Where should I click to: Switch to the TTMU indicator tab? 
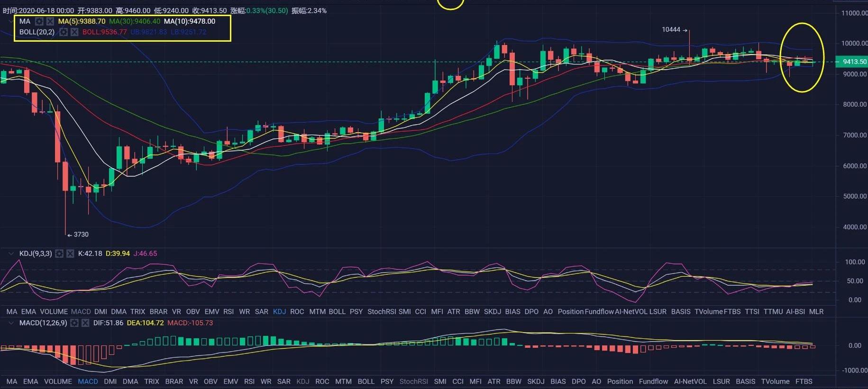[x=773, y=311]
